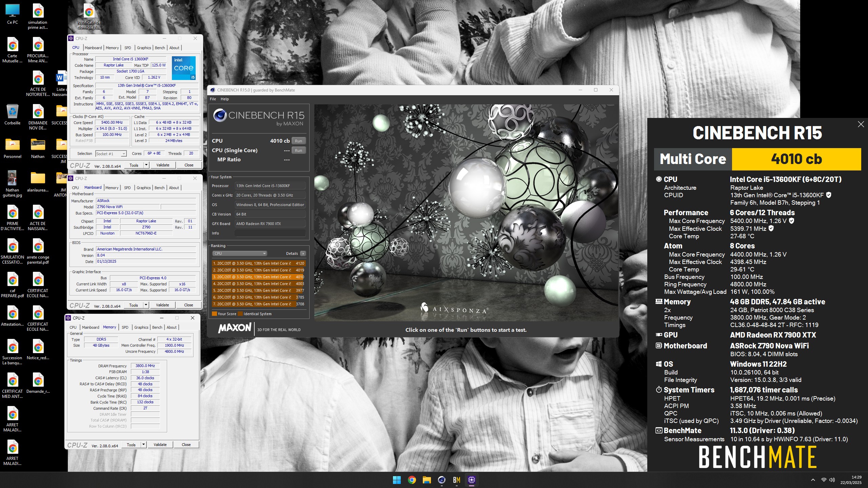This screenshot has height=488, width=868.
Task: Show hidden system tray icons
Action: click(813, 480)
